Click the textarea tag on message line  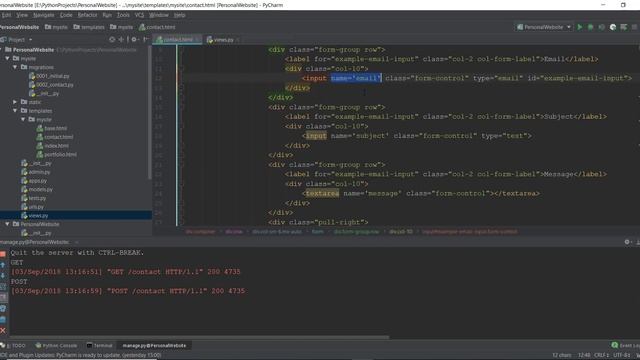[x=322, y=193]
